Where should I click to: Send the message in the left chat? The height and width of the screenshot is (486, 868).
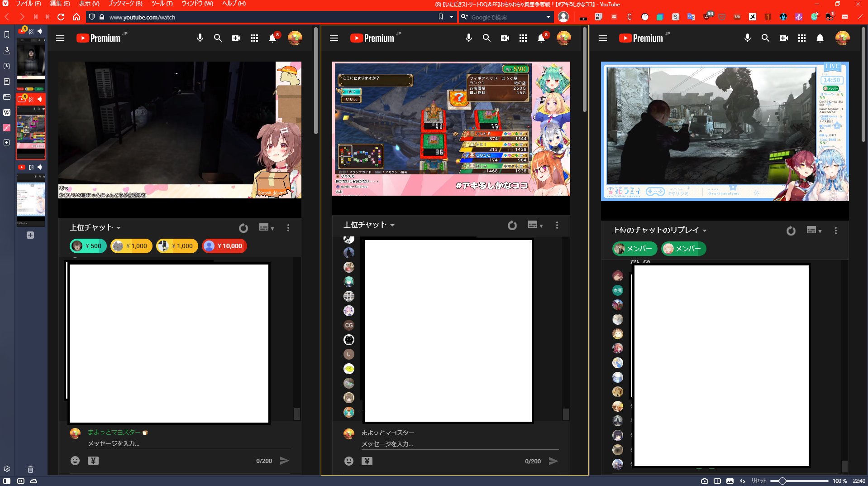pyautogui.click(x=285, y=461)
